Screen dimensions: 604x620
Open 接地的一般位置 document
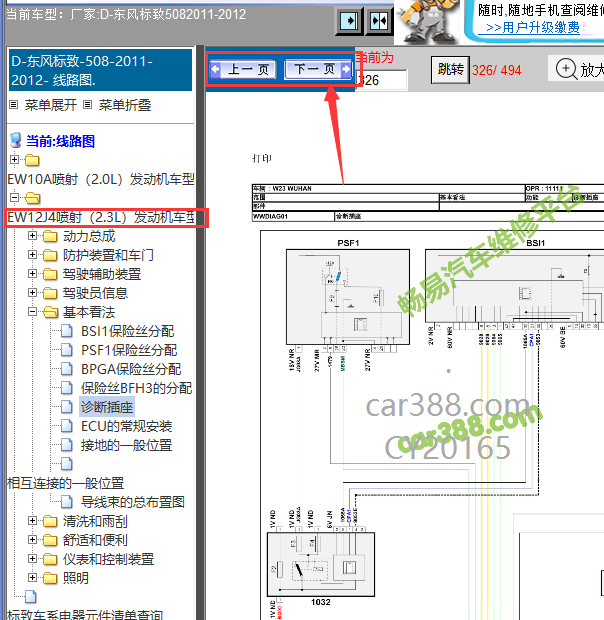(x=126, y=445)
